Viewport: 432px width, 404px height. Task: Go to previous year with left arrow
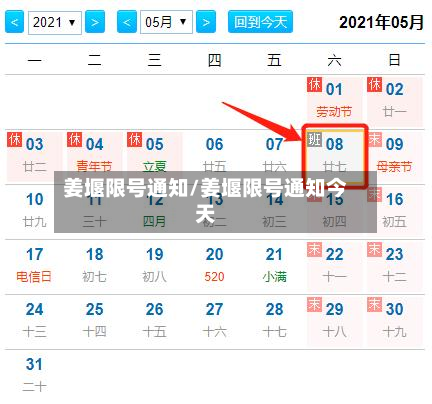point(14,22)
